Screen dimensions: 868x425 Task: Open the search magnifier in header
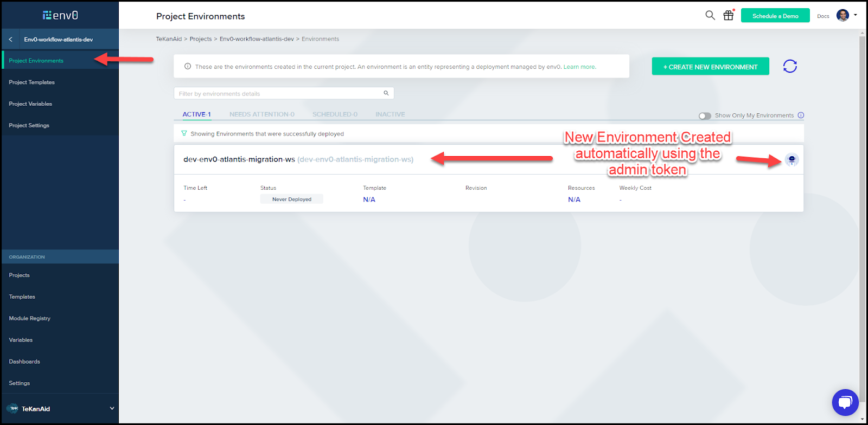[710, 15]
